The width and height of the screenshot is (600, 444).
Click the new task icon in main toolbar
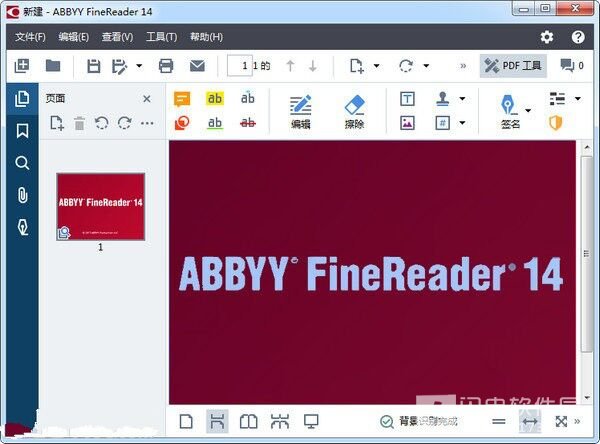[22, 66]
